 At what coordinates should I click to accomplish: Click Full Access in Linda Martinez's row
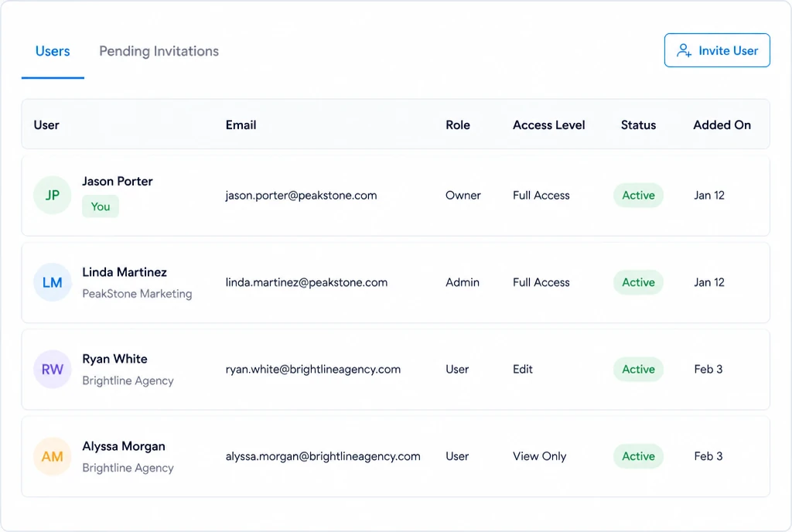[541, 282]
